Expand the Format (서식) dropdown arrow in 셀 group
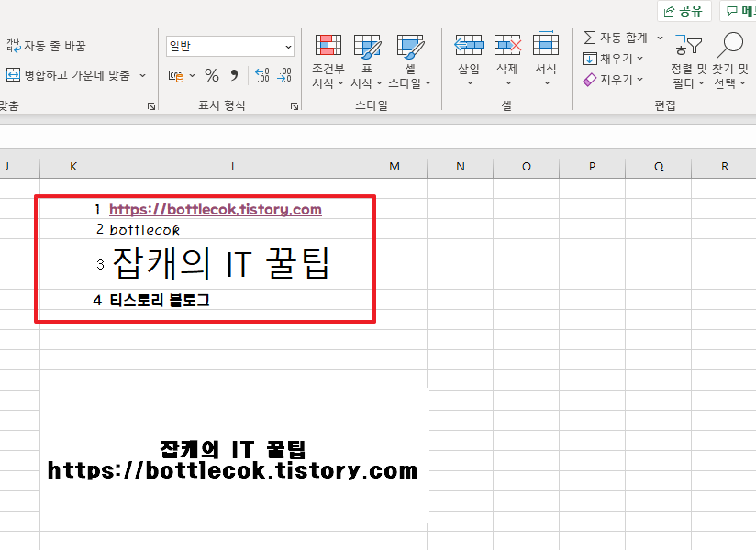Screen dimensions: 756x550 tap(547, 82)
